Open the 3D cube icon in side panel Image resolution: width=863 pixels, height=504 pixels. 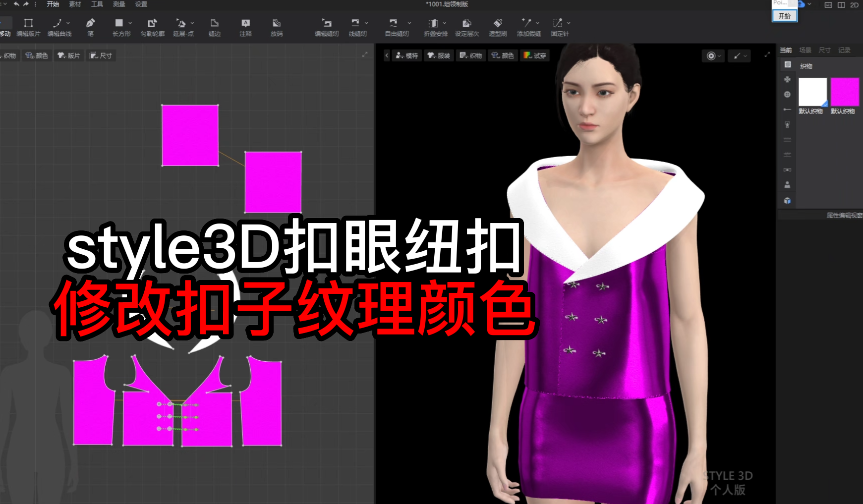pos(787,201)
